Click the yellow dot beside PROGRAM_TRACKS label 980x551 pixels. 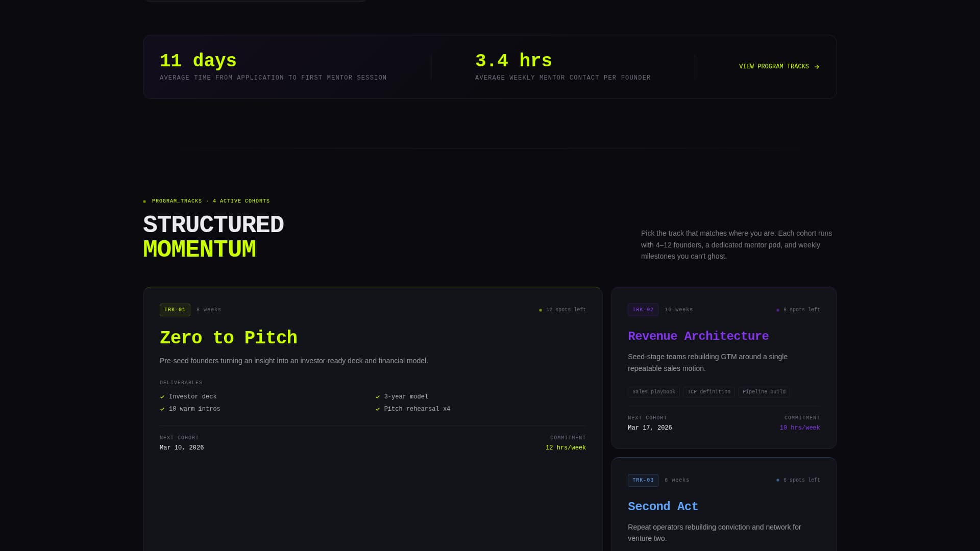tap(145, 201)
